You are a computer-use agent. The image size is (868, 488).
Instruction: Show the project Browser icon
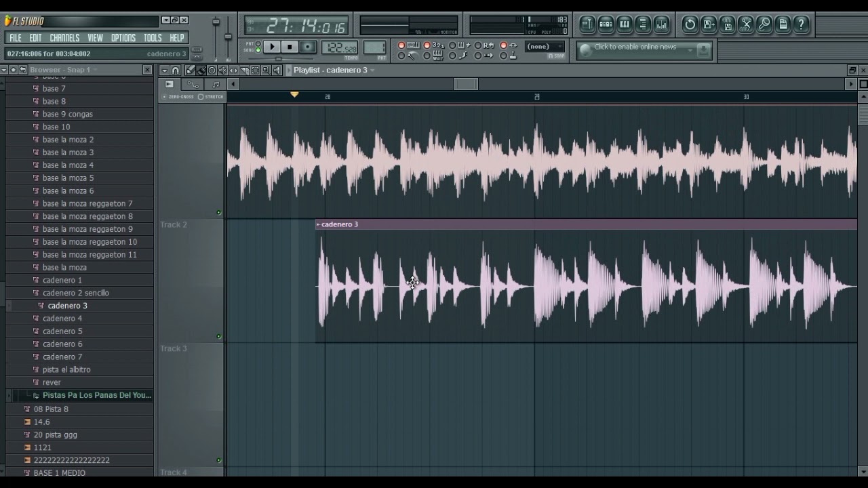[643, 24]
